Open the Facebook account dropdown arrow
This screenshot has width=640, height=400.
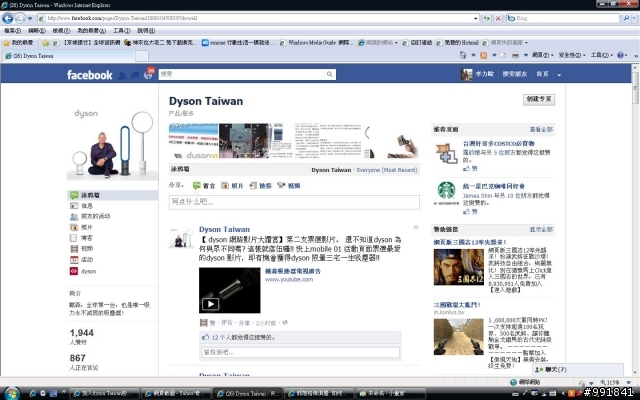click(559, 75)
